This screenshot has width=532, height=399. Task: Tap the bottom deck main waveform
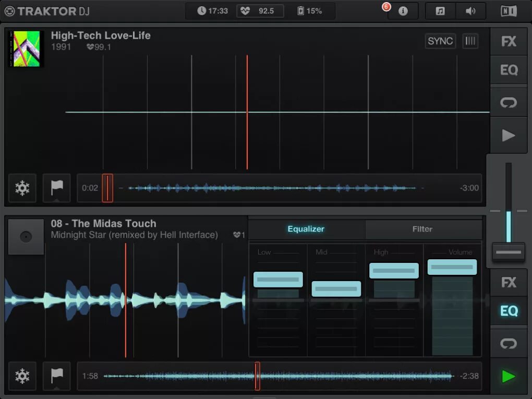click(125, 300)
